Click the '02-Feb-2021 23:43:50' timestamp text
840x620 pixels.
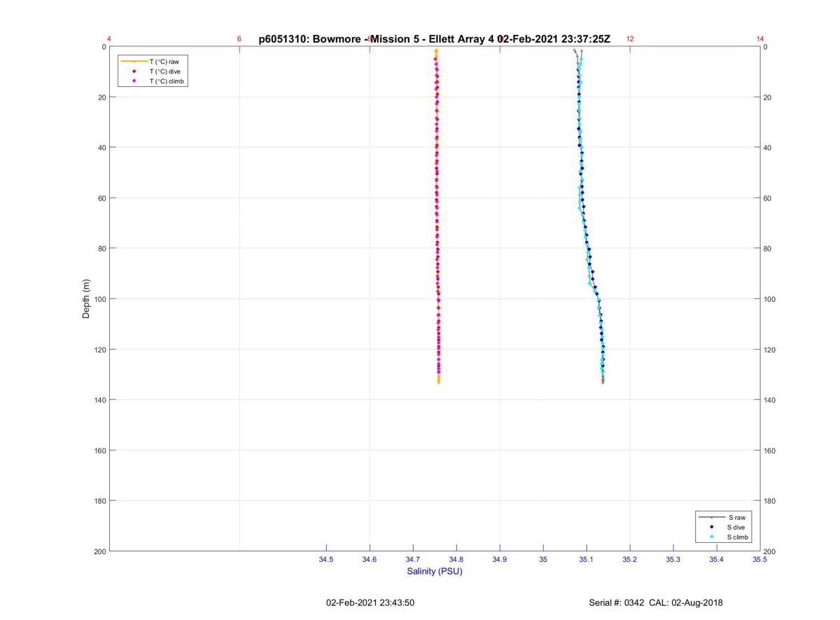[370, 602]
